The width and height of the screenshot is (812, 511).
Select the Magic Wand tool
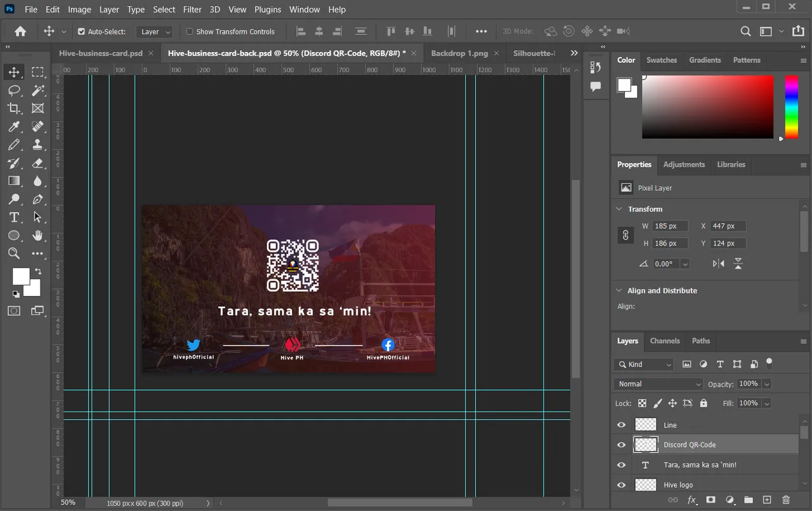pyautogui.click(x=38, y=90)
